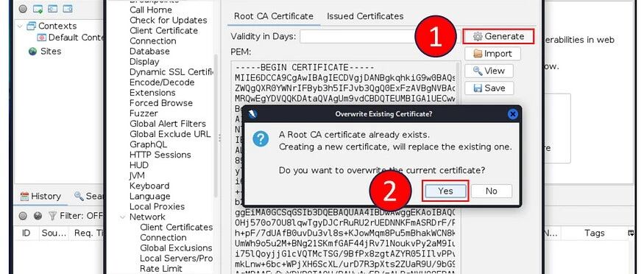
Task: Click the options tree vertical scrollbar
Action: pyautogui.click(x=216, y=125)
